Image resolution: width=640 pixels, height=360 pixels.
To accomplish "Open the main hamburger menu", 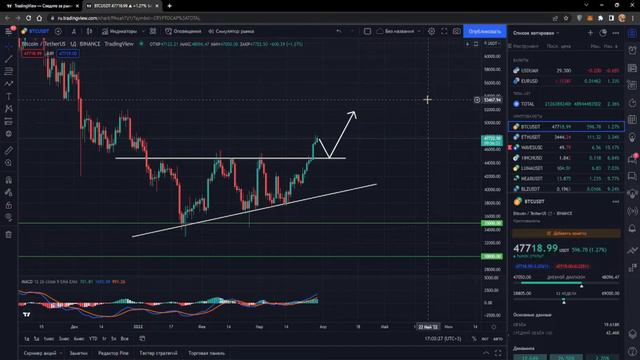I will point(9,31).
